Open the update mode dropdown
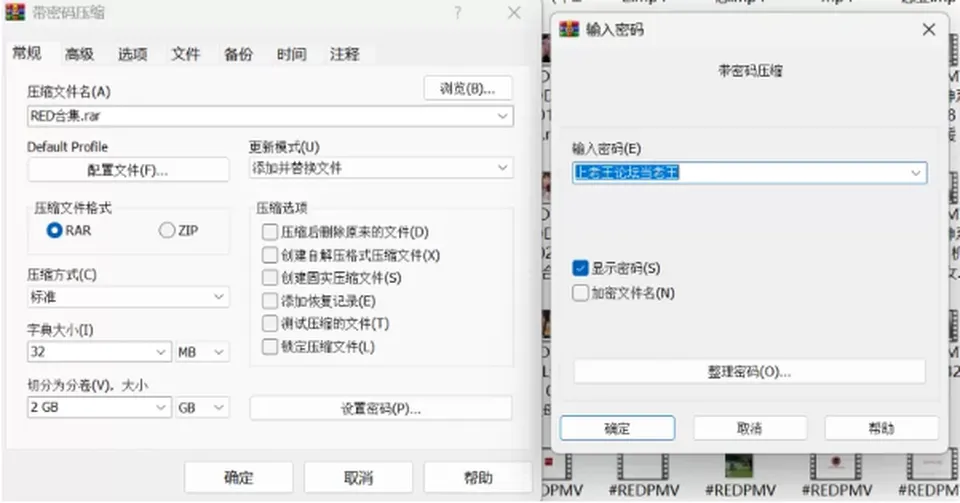This screenshot has height=503, width=960. 503,167
